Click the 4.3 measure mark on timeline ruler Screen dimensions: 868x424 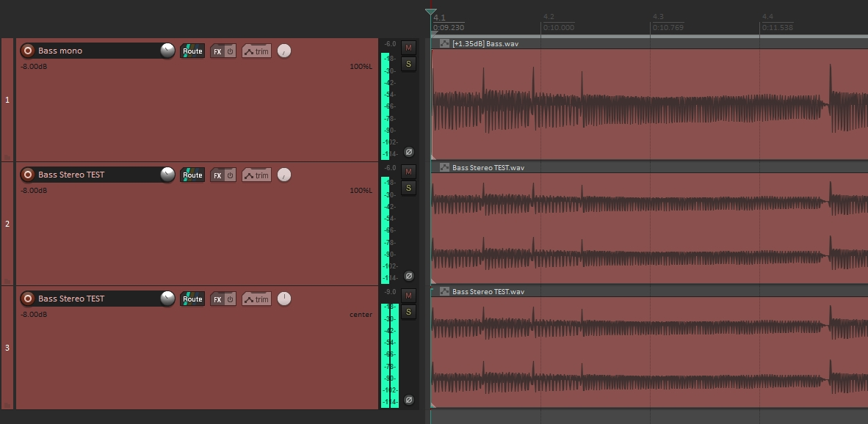tap(658, 17)
